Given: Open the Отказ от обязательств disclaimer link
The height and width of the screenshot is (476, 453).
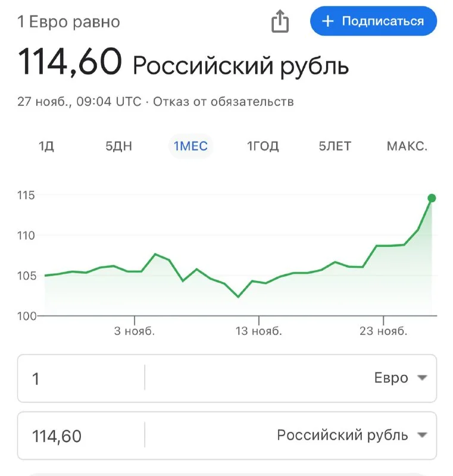Looking at the screenshot, I should [223, 102].
